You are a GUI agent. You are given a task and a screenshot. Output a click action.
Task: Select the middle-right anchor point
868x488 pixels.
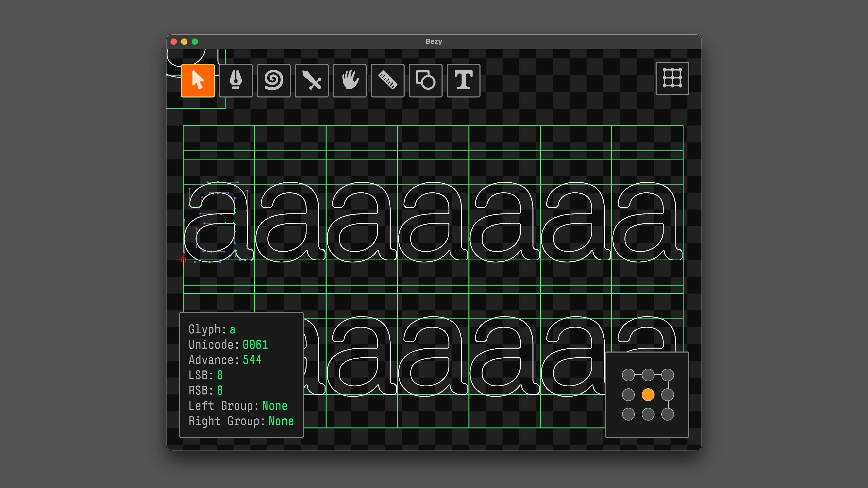pyautogui.click(x=667, y=395)
